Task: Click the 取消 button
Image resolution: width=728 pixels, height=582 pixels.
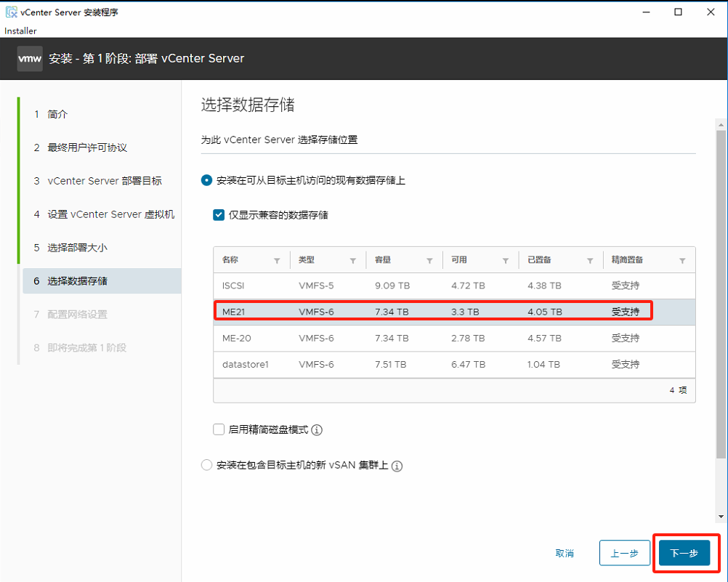Action: [x=565, y=553]
